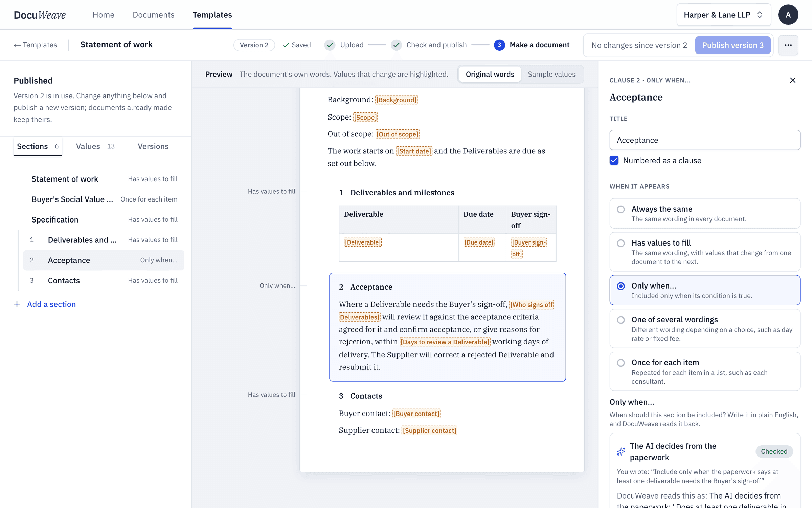
Task: Open the three-dots more options menu
Action: [788, 45]
